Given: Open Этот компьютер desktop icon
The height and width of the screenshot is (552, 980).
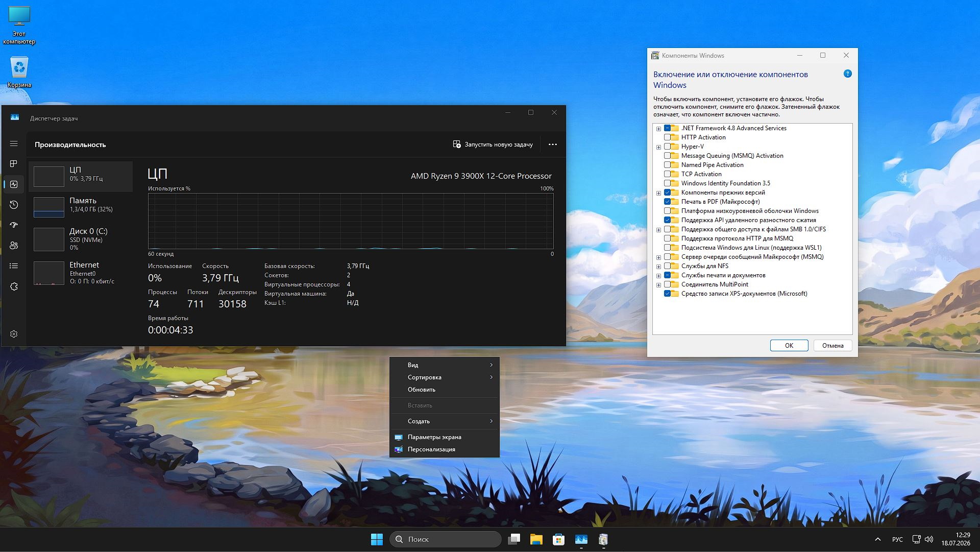Looking at the screenshot, I should coord(19,26).
